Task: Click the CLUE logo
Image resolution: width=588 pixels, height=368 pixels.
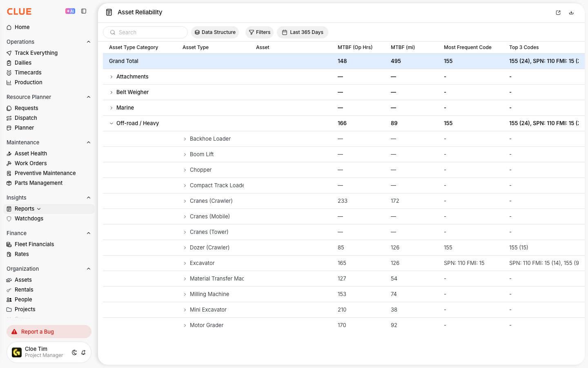Action: tap(19, 11)
